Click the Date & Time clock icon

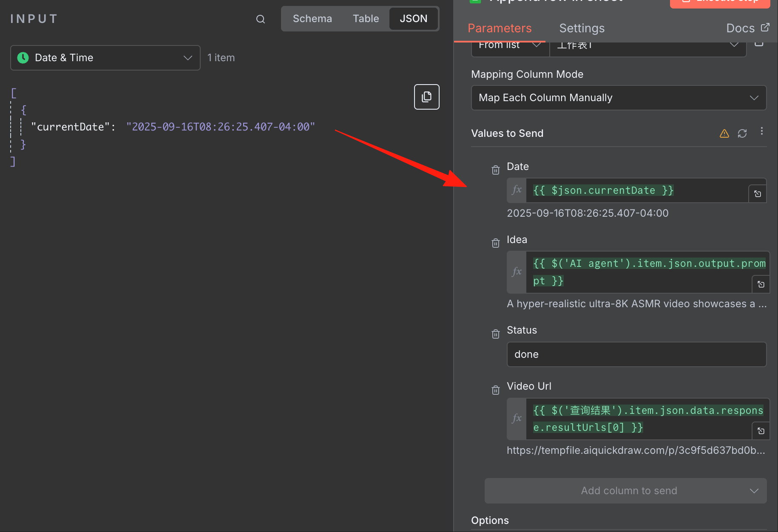coord(23,58)
